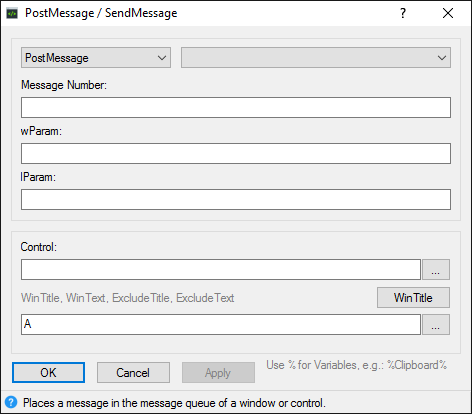The width and height of the screenshot is (472, 414).
Task: Click the WinTitle button
Action: tap(413, 297)
